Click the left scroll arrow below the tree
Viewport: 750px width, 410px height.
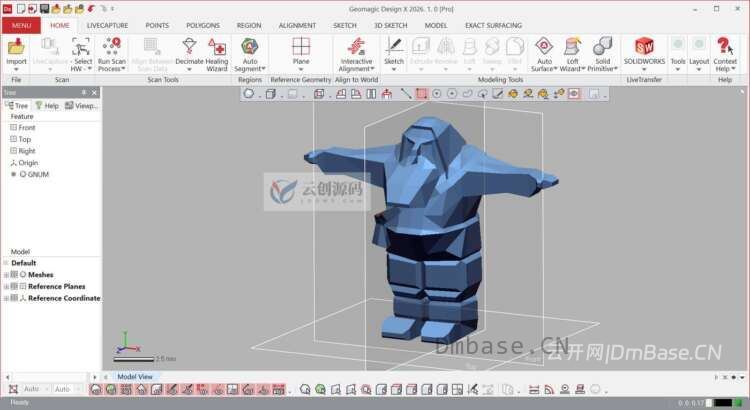tap(7, 377)
